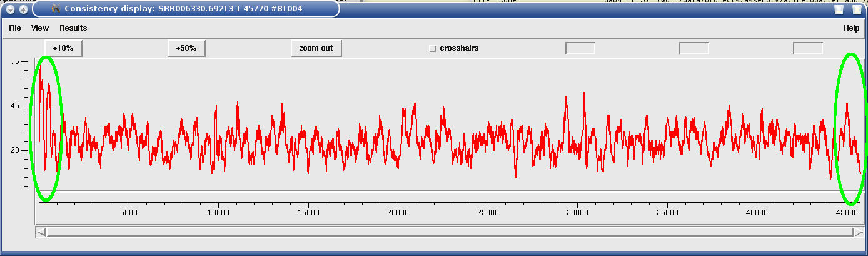Image resolution: width=868 pixels, height=256 pixels.
Task: Click the first readout field right of crosshairs
Action: 580,48
